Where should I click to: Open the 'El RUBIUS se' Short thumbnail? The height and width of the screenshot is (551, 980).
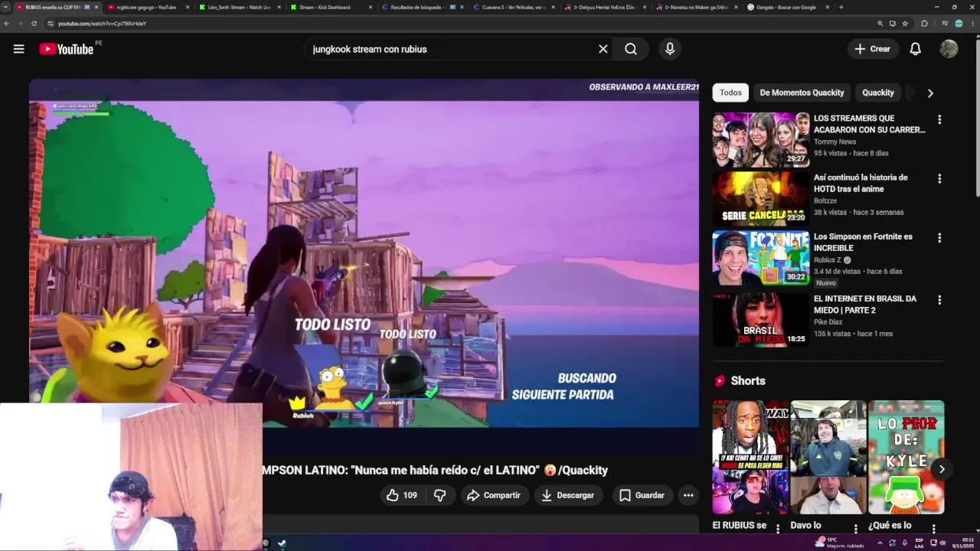tap(750, 457)
